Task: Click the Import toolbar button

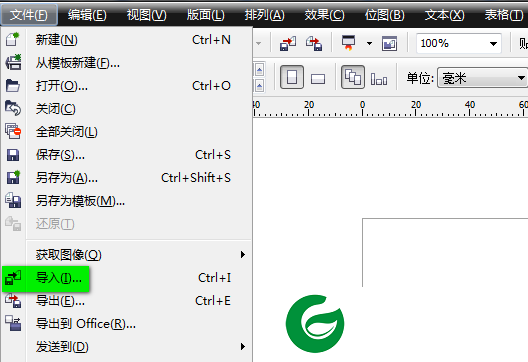Action: coord(288,43)
